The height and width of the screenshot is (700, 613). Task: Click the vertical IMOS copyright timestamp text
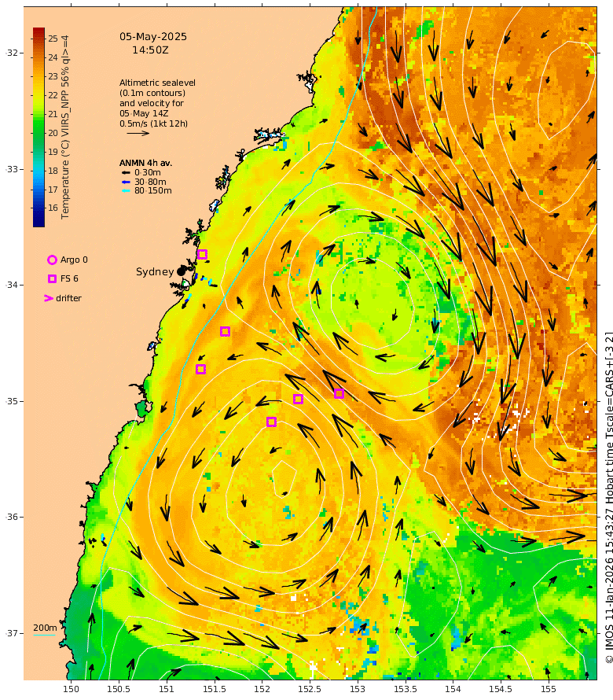click(x=609, y=498)
